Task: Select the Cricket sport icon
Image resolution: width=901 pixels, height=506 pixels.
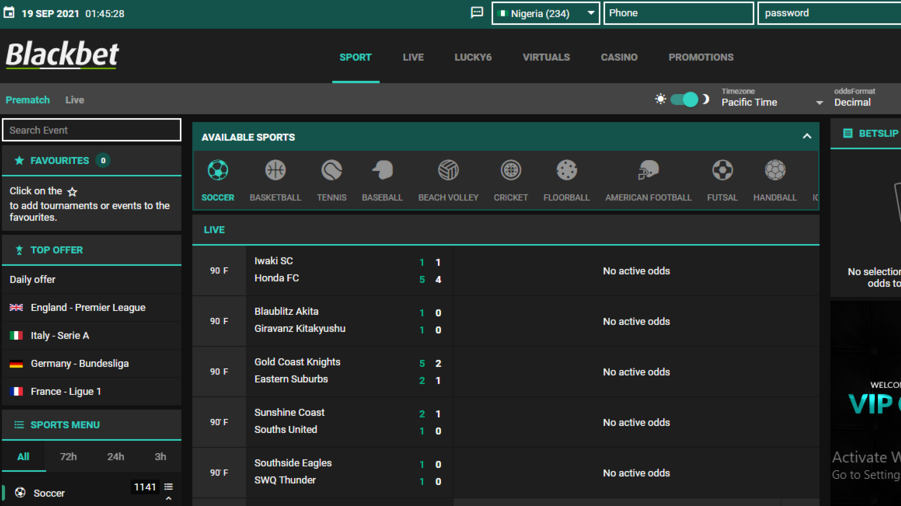Action: pyautogui.click(x=510, y=171)
